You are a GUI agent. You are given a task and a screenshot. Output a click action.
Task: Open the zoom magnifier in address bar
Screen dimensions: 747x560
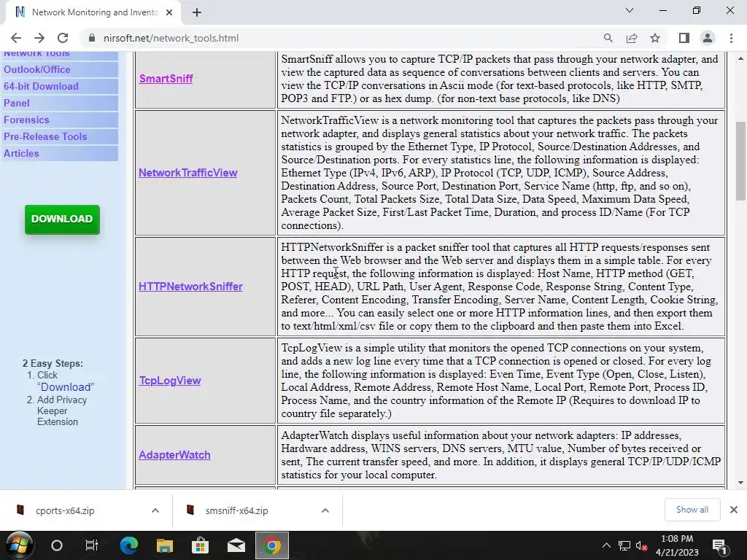coord(608,38)
